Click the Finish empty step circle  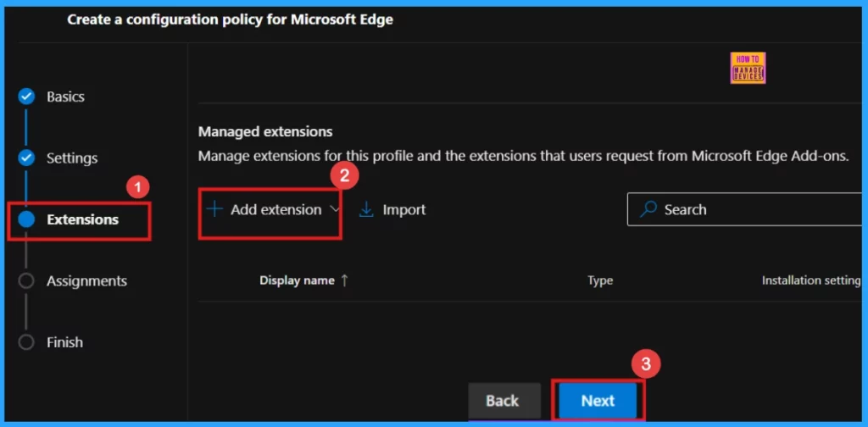pos(26,342)
